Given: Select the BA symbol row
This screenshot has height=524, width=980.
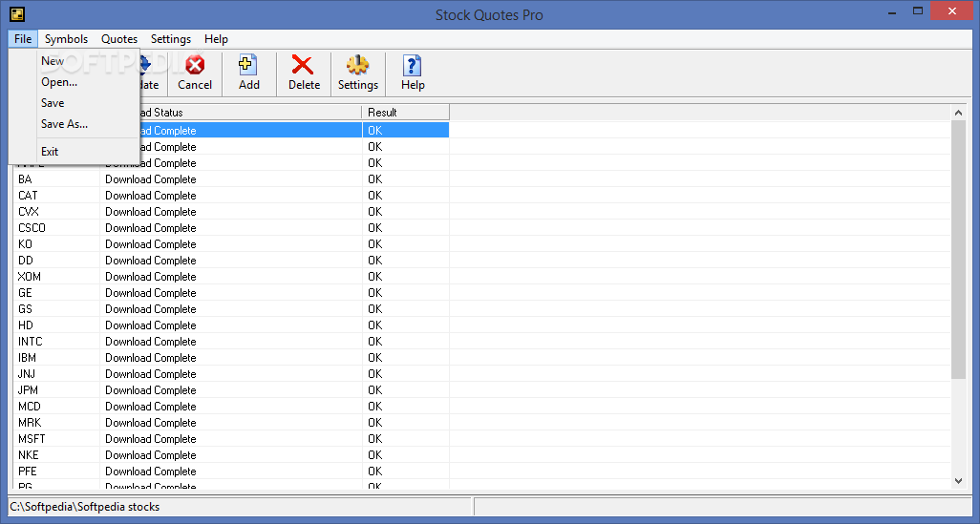Looking at the screenshot, I should point(231,179).
